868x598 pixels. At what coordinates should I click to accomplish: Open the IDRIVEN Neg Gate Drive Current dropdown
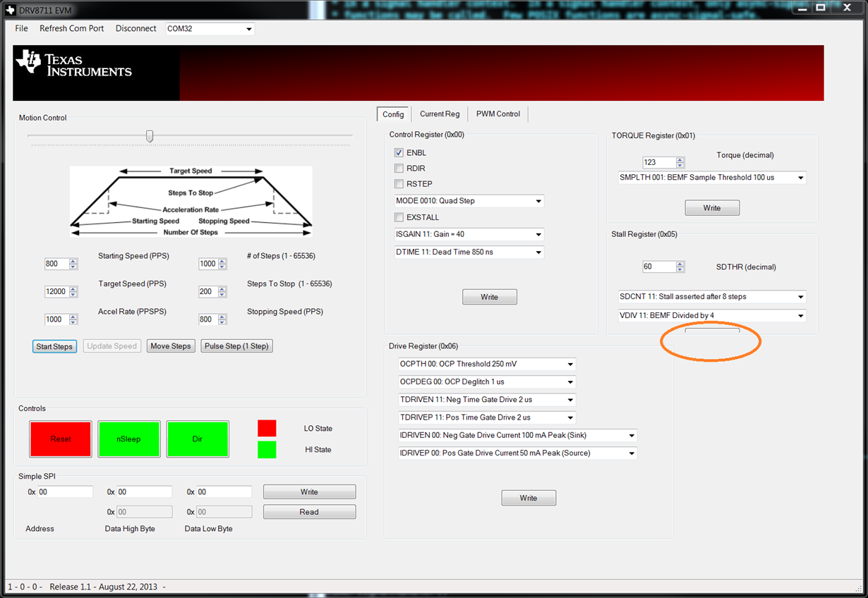pyautogui.click(x=518, y=435)
